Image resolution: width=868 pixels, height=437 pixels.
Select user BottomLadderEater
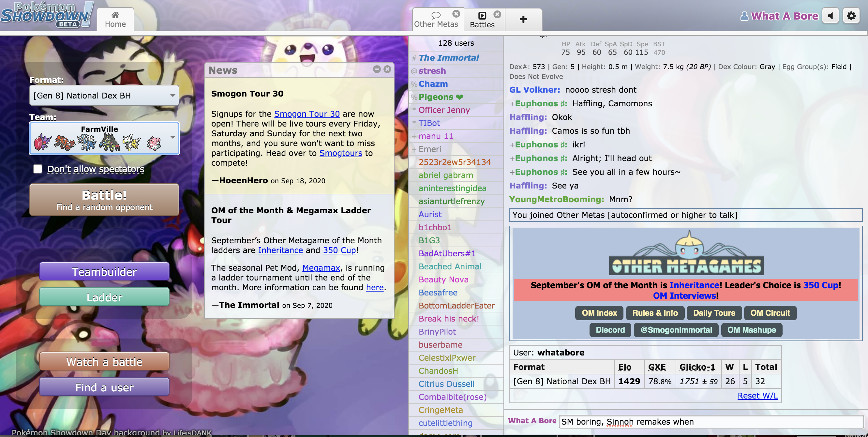point(456,306)
